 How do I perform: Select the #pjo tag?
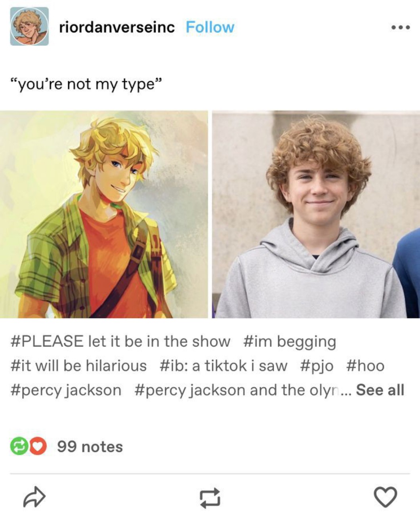(x=317, y=366)
